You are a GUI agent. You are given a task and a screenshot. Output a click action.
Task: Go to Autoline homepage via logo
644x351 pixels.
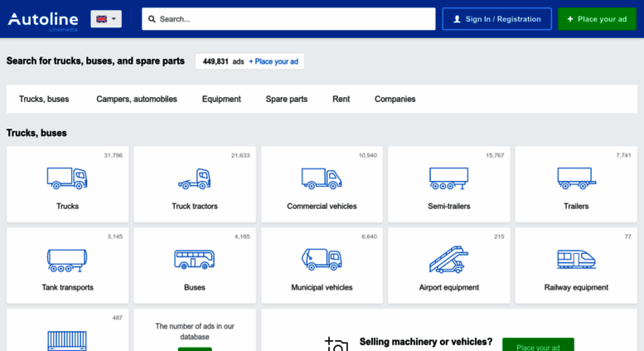tap(43, 21)
